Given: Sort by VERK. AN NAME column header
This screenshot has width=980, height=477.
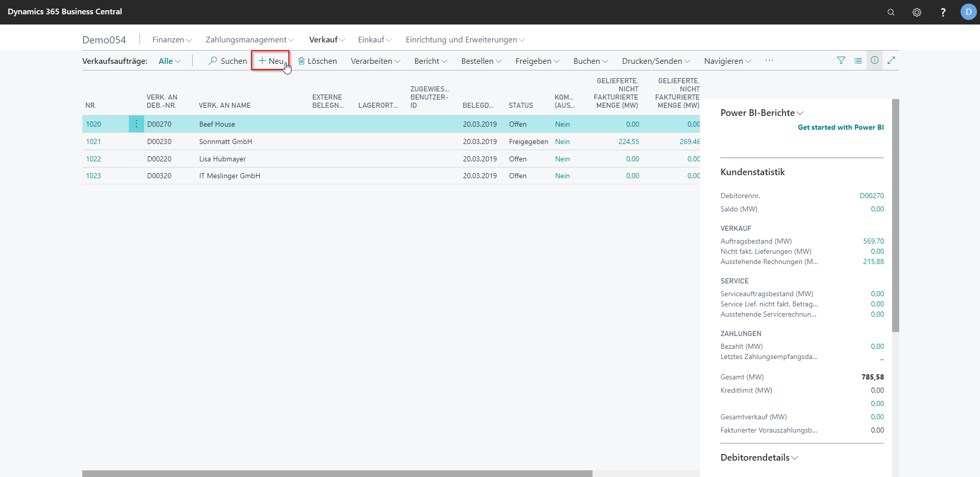Looking at the screenshot, I should coord(225,105).
